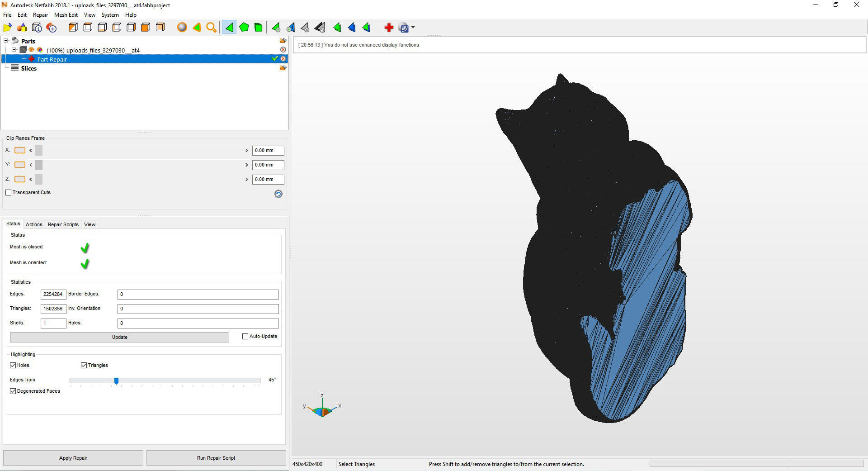The height and width of the screenshot is (471, 868).
Task: Remove the uploads_files part with red X
Action: tap(283, 50)
